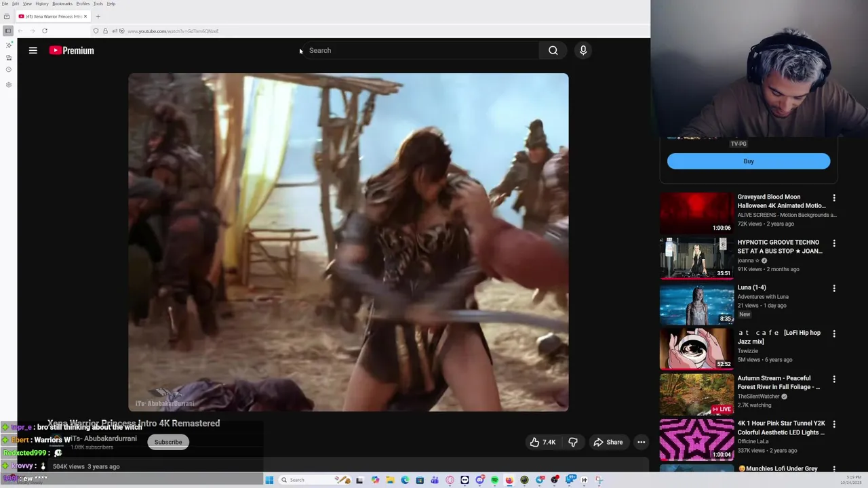
Task: Subscribe to the Abubakardurrani channel
Action: click(x=168, y=442)
